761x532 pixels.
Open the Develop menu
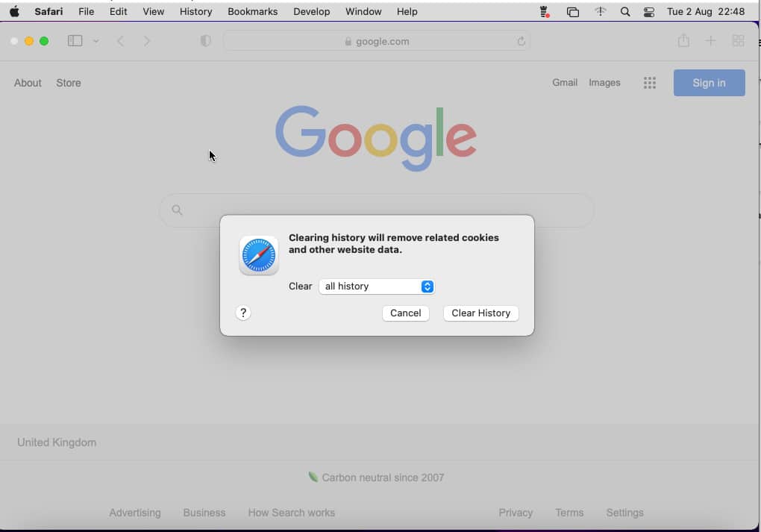[x=312, y=12]
